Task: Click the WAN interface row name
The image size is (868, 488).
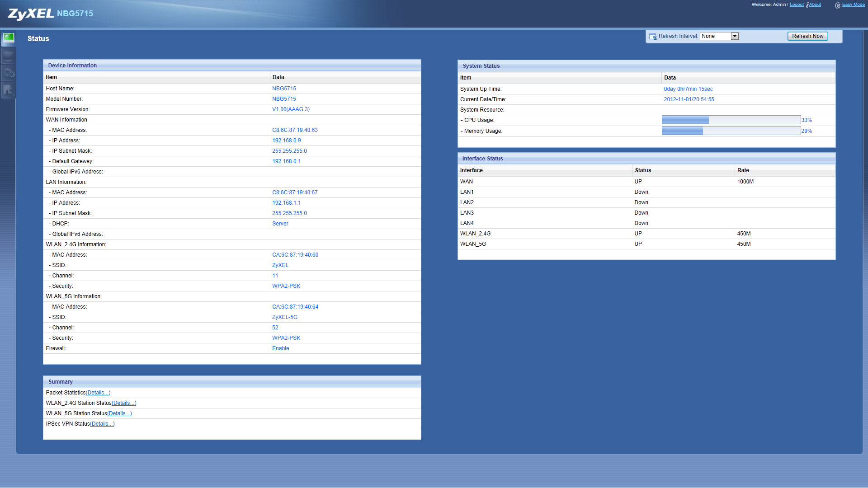Action: pos(467,182)
